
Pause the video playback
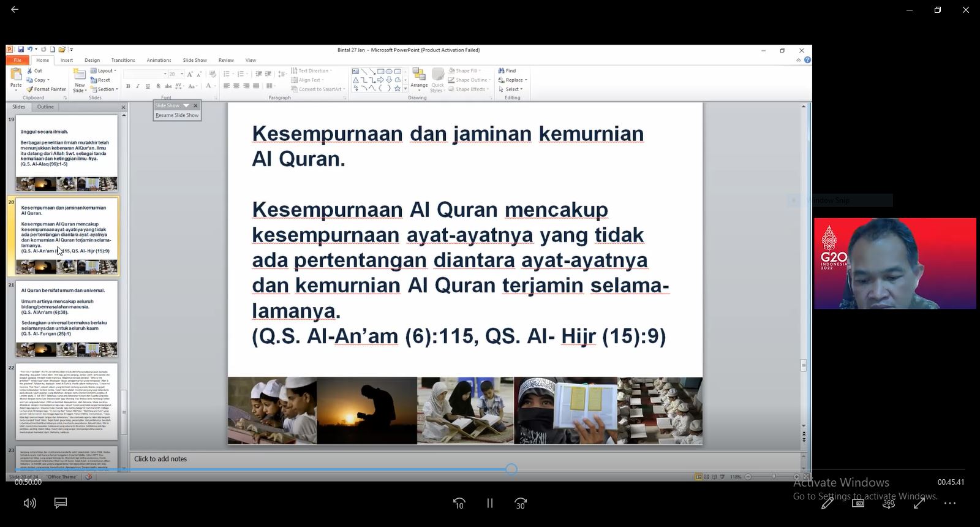(x=489, y=503)
